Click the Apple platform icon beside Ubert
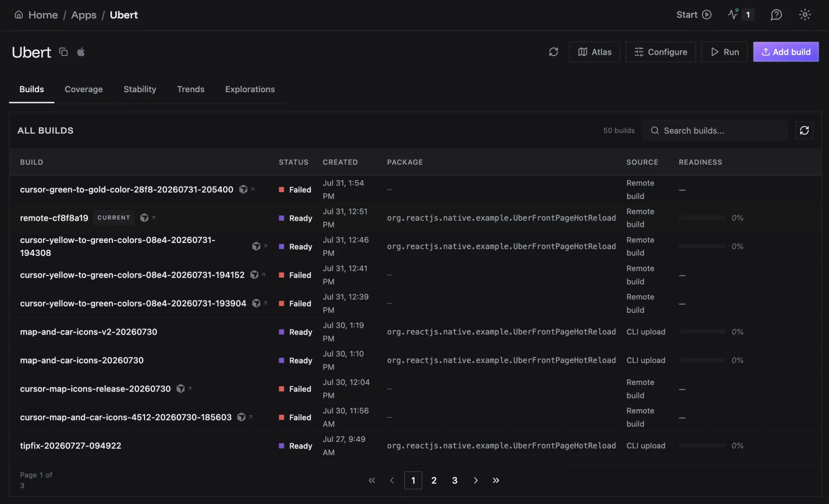This screenshot has width=829, height=504. 81,52
